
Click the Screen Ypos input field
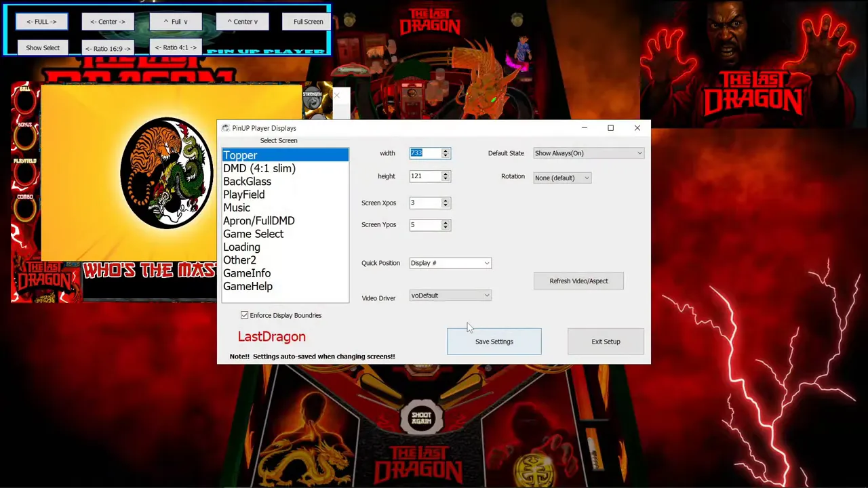click(425, 224)
